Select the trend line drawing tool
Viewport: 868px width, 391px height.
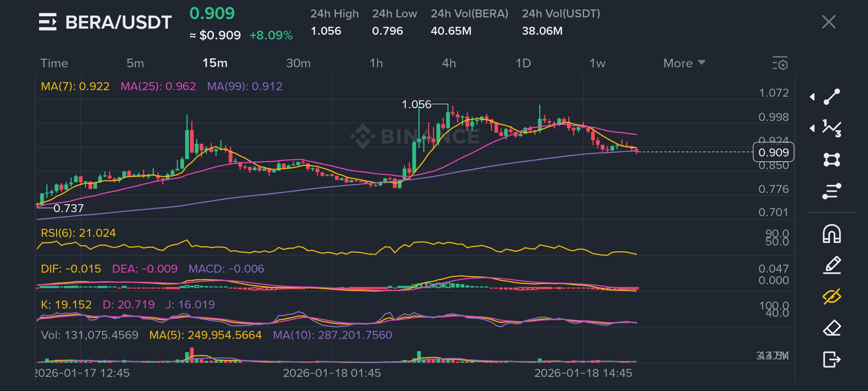[831, 97]
